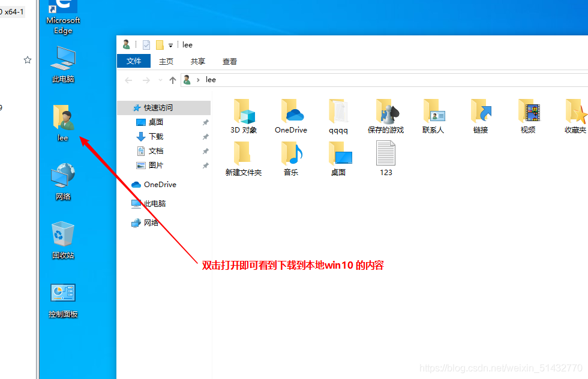This screenshot has height=379, width=588.
Task: Open the recent locations dropdown arrow
Action: point(161,80)
